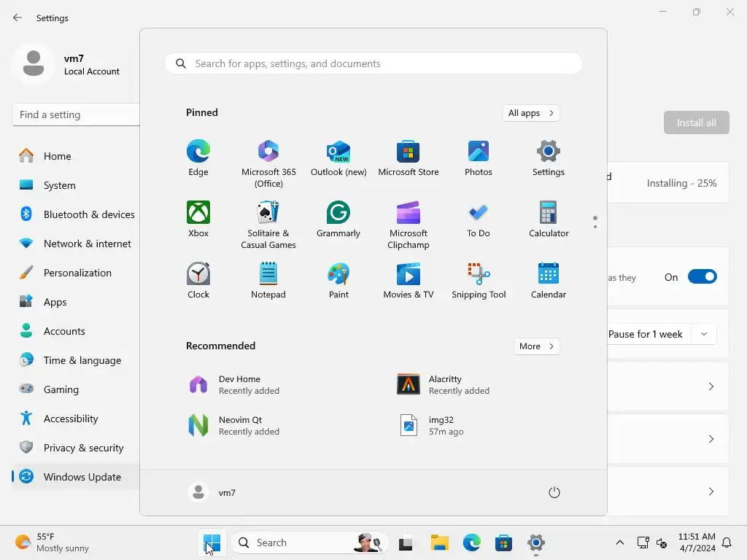Open Home in Settings sidebar
Image resolution: width=747 pixels, height=560 pixels.
pos(76,156)
